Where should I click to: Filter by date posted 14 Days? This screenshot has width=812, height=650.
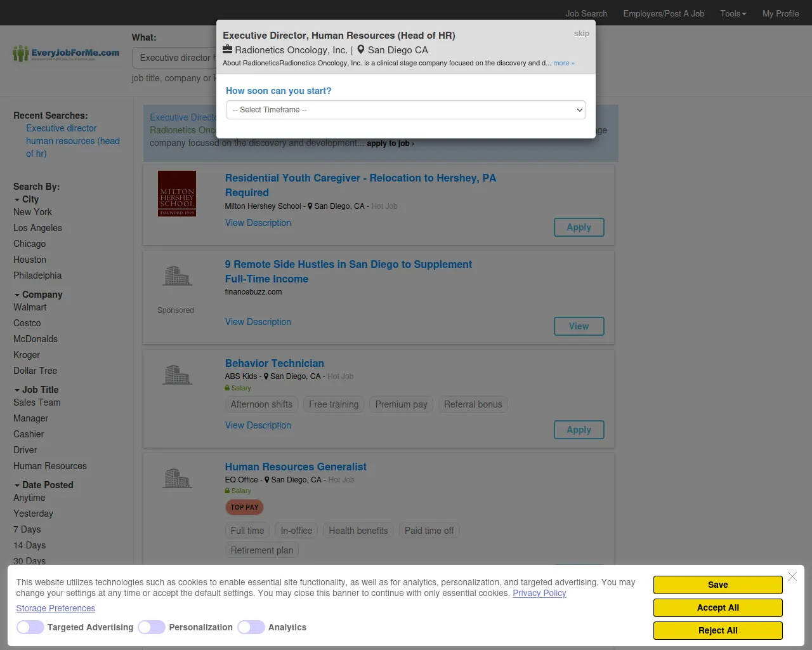point(29,545)
